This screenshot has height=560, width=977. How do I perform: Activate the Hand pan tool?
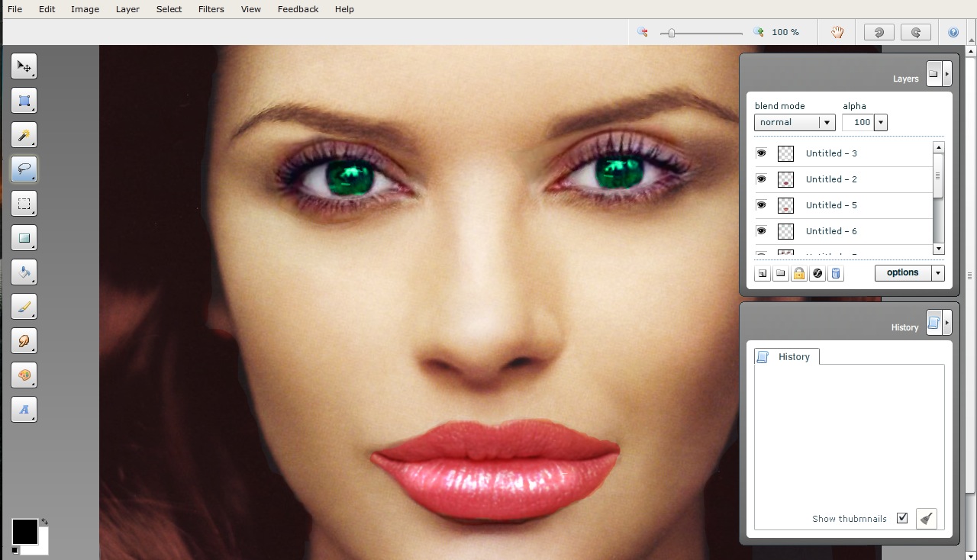[837, 32]
